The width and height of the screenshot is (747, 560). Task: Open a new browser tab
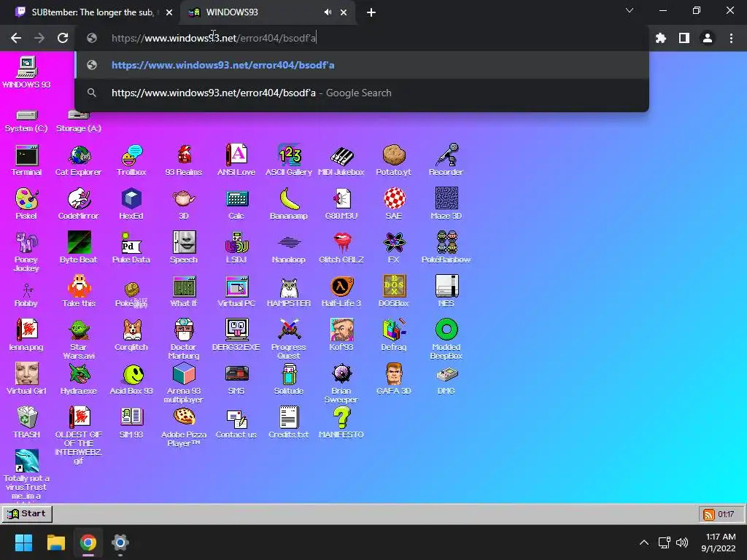coord(371,13)
